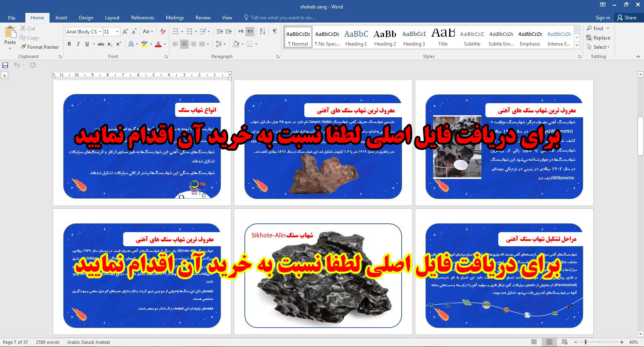Apply superscript formatting
This screenshot has height=347, width=644.
(118, 44)
